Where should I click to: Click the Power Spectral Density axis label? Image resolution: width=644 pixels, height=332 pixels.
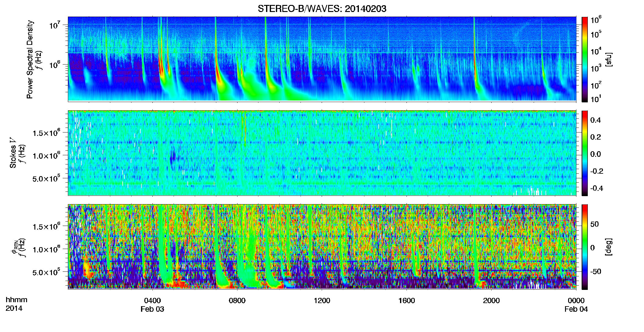coord(30,59)
